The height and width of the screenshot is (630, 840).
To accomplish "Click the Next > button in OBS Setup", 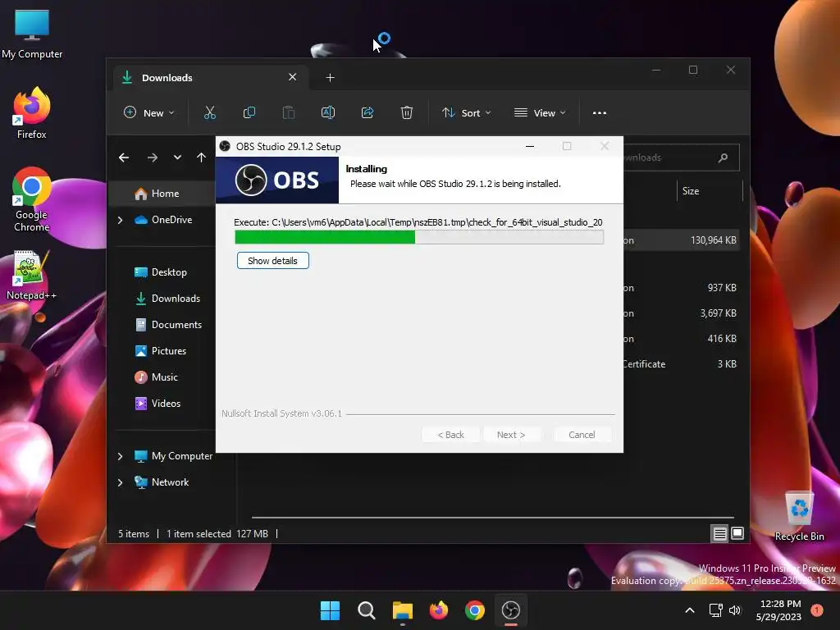I will click(511, 435).
